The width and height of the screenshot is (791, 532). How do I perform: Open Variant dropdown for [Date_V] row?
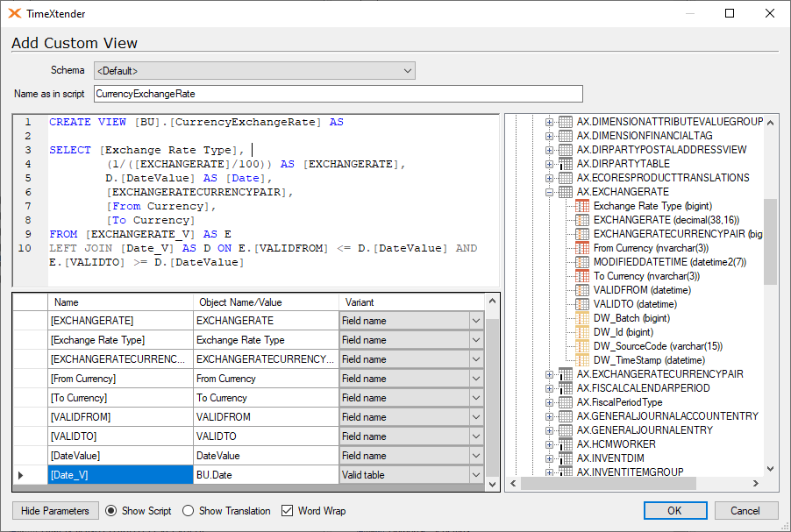[475, 475]
